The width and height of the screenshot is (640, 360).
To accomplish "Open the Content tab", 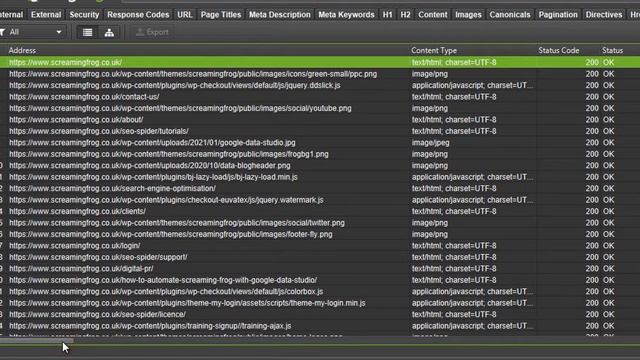I will tap(433, 15).
